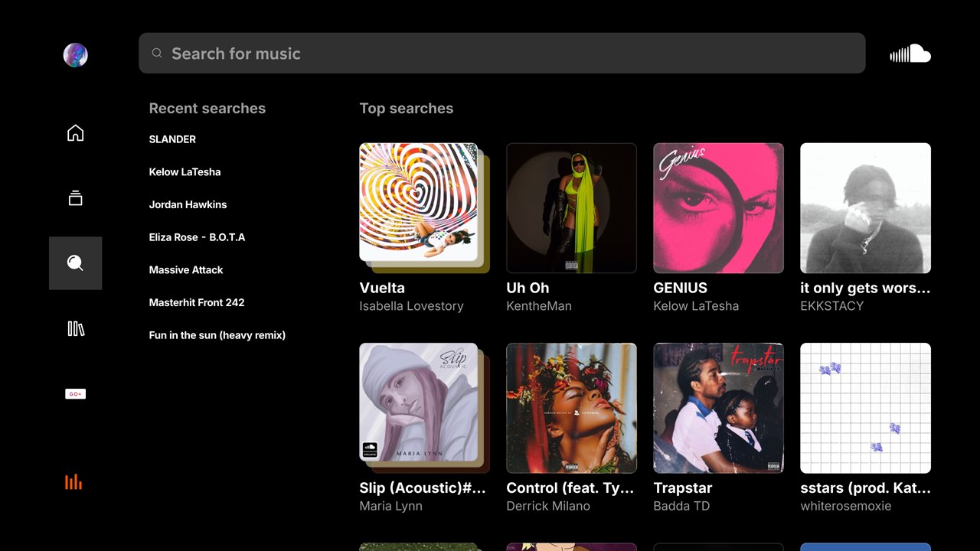This screenshot has height=551, width=980.
Task: Click the Uh Oh title text
Action: (x=528, y=288)
